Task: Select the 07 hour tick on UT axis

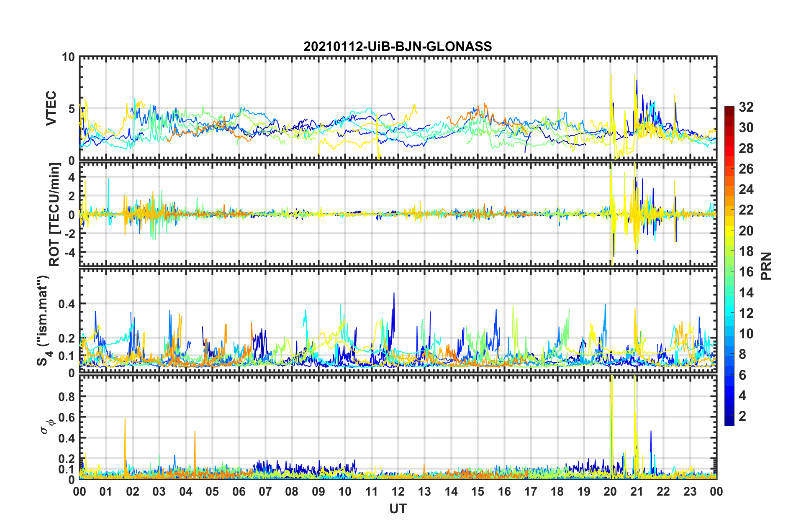Action: click(265, 491)
